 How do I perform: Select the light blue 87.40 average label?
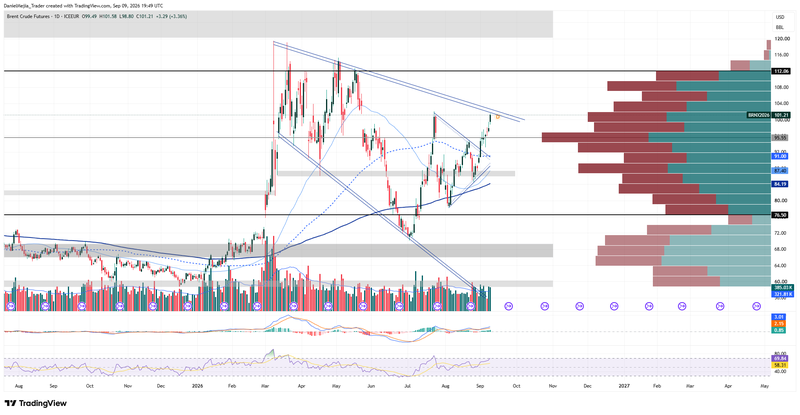[x=780, y=171]
